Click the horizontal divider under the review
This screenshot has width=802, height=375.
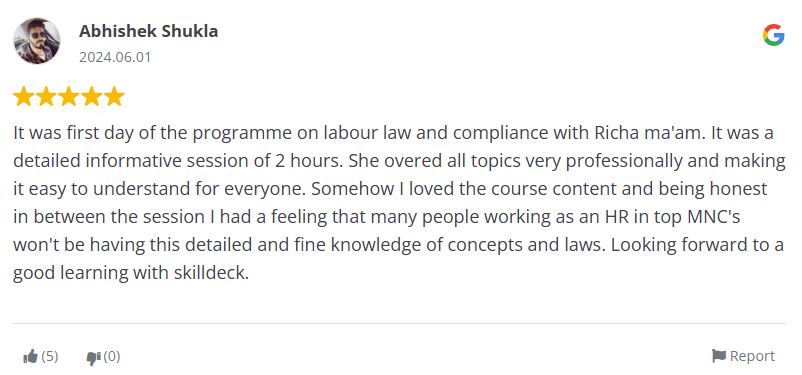(399, 323)
